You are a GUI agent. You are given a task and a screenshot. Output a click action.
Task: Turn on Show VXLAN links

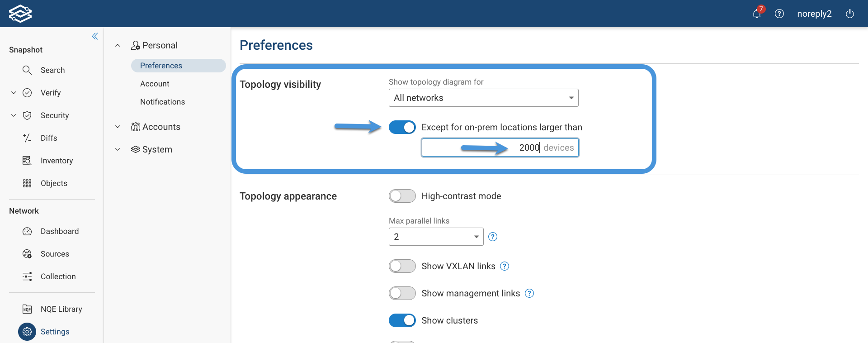pyautogui.click(x=402, y=266)
